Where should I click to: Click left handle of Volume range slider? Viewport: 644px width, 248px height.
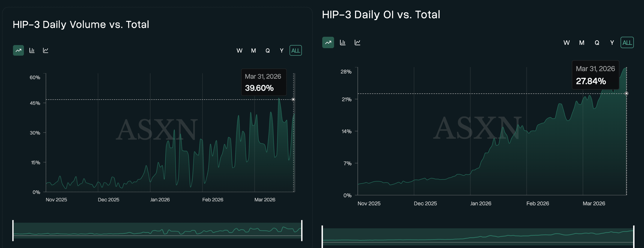pyautogui.click(x=13, y=230)
